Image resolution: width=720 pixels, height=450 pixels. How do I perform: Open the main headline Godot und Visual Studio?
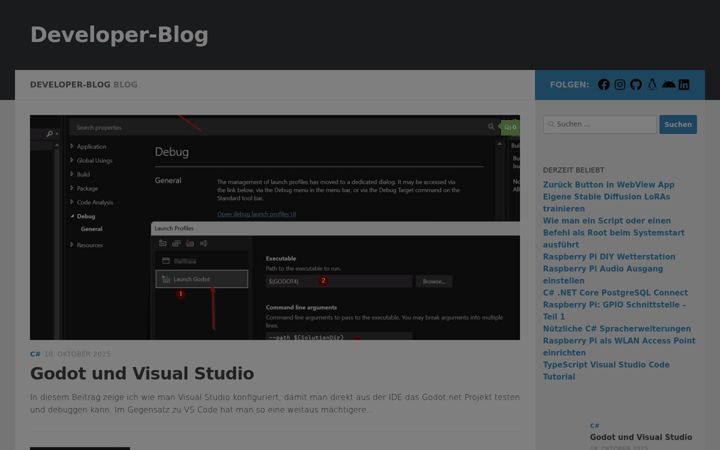[x=142, y=373]
